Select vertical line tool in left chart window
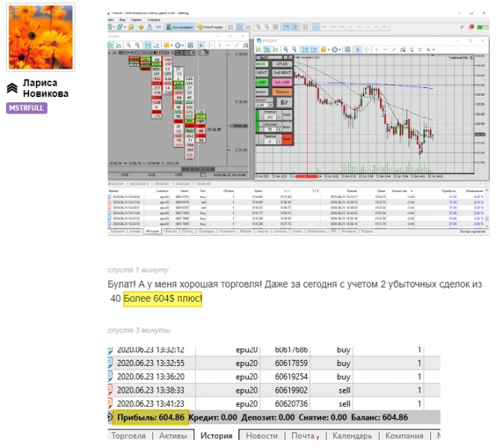This screenshot has width=496, height=448. pos(220,46)
